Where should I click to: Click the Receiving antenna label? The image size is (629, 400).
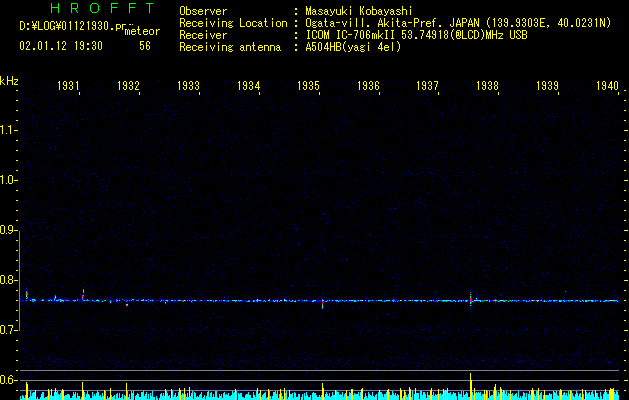pos(230,47)
